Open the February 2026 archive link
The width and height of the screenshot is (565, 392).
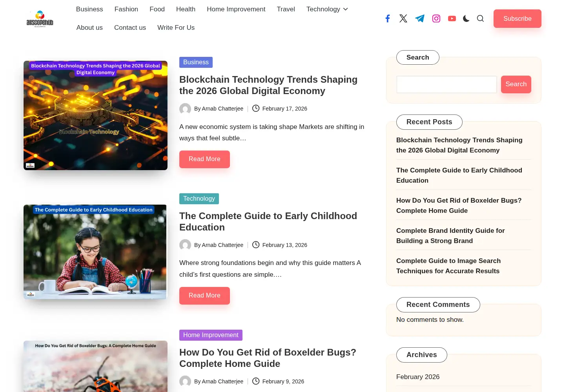coord(418,377)
